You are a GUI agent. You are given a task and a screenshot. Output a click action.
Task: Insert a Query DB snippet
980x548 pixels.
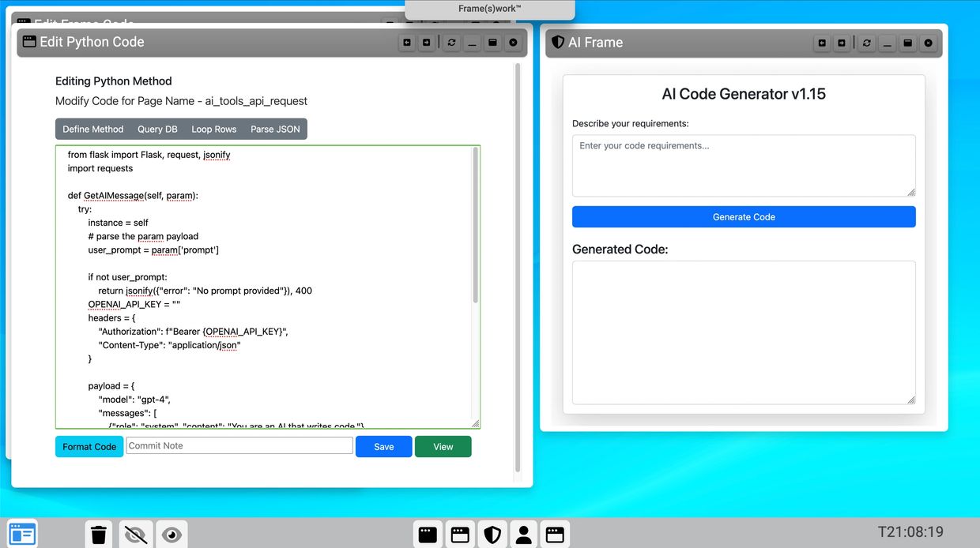click(x=157, y=129)
